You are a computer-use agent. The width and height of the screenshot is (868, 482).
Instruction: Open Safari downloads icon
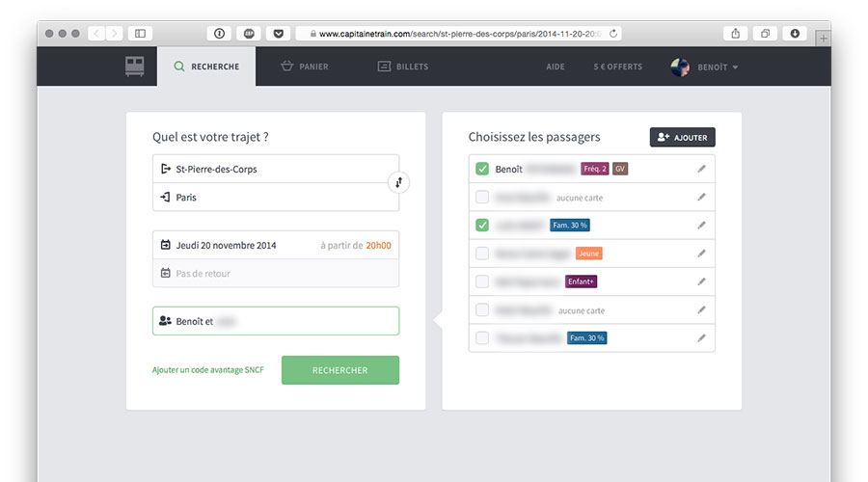[x=795, y=34]
